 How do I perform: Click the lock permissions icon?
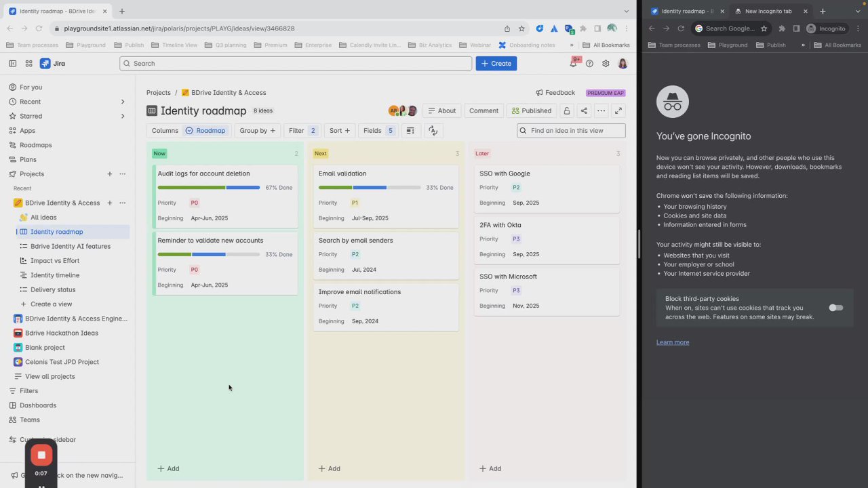coord(567,110)
